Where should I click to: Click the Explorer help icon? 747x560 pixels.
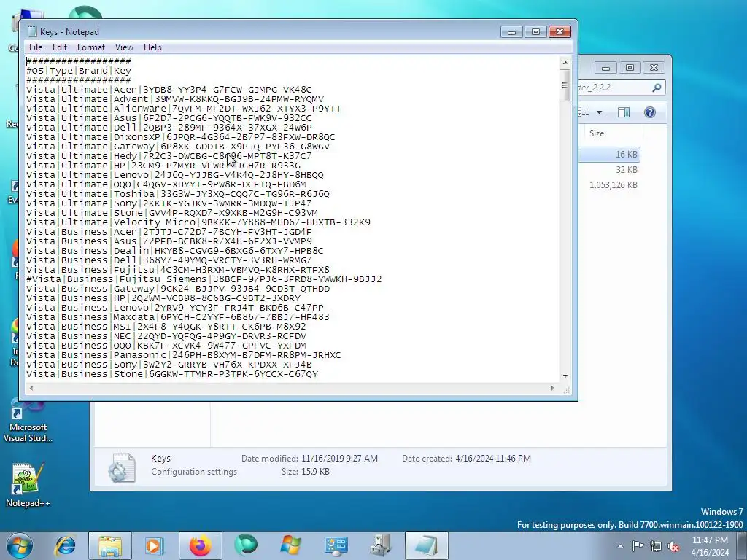point(650,112)
